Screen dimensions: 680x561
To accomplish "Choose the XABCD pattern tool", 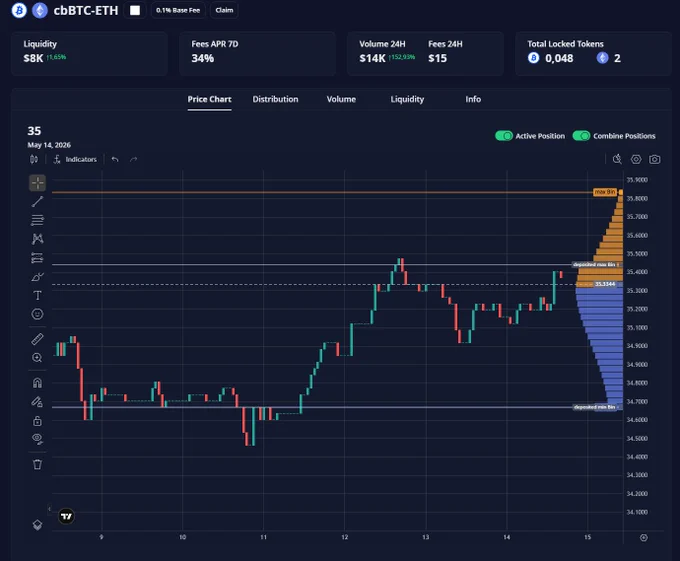I will tap(37, 239).
